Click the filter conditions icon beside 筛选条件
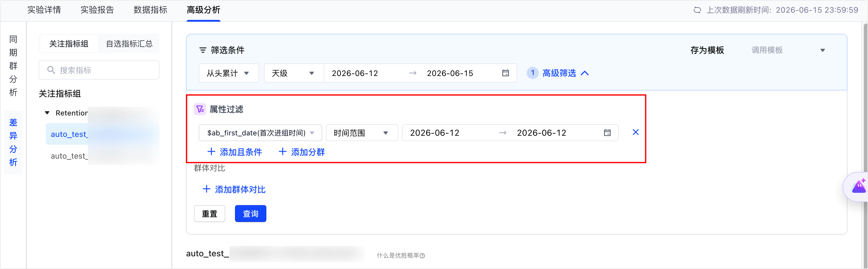868x269 pixels. point(203,50)
